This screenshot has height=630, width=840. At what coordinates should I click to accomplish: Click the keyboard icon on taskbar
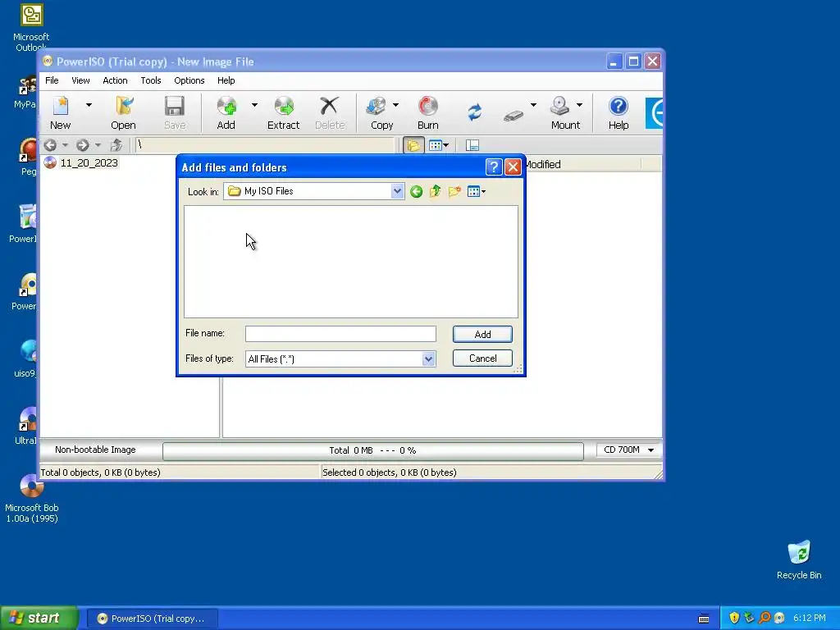tap(704, 619)
